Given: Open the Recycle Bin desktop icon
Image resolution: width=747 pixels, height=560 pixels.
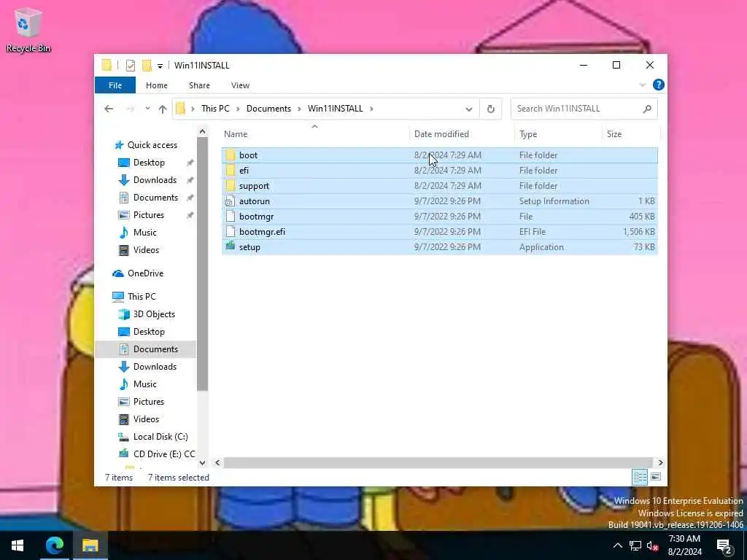Looking at the screenshot, I should pyautogui.click(x=28, y=29).
